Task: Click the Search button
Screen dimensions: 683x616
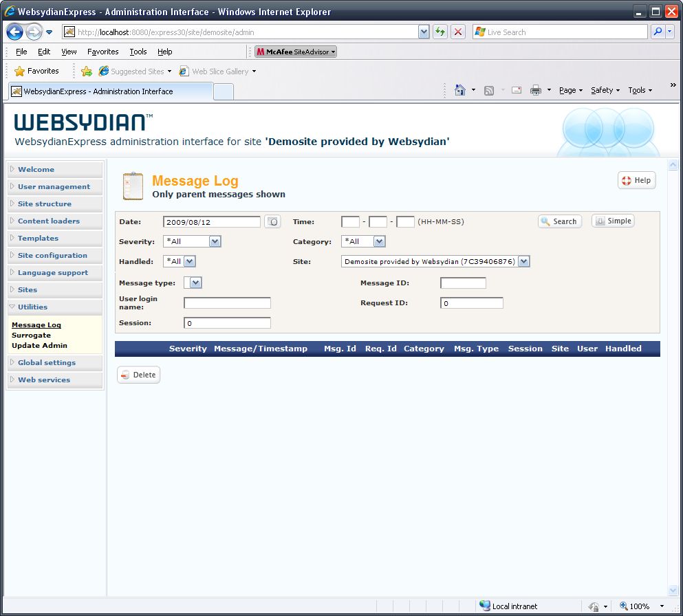Action: coord(560,221)
